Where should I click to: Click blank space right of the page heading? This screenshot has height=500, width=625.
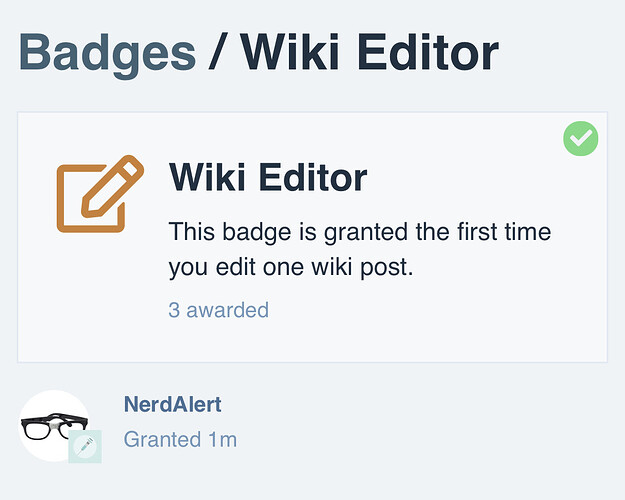[558, 53]
